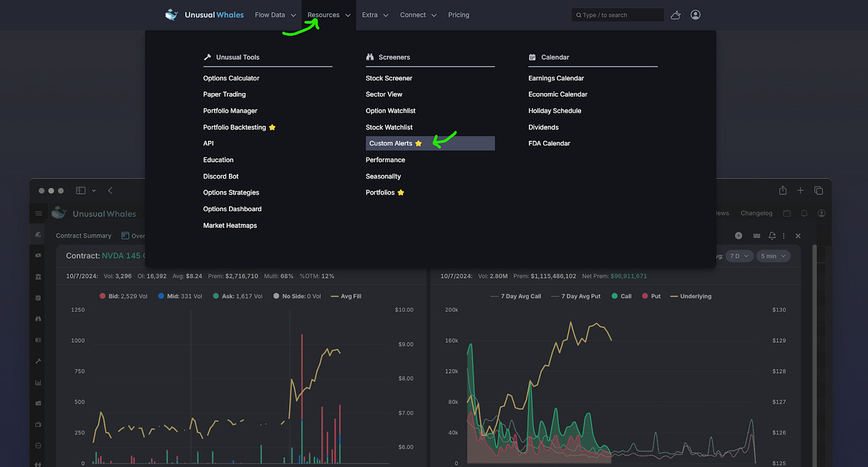868x467 pixels.
Task: Open Economic Calendar menu entry
Action: (x=558, y=94)
